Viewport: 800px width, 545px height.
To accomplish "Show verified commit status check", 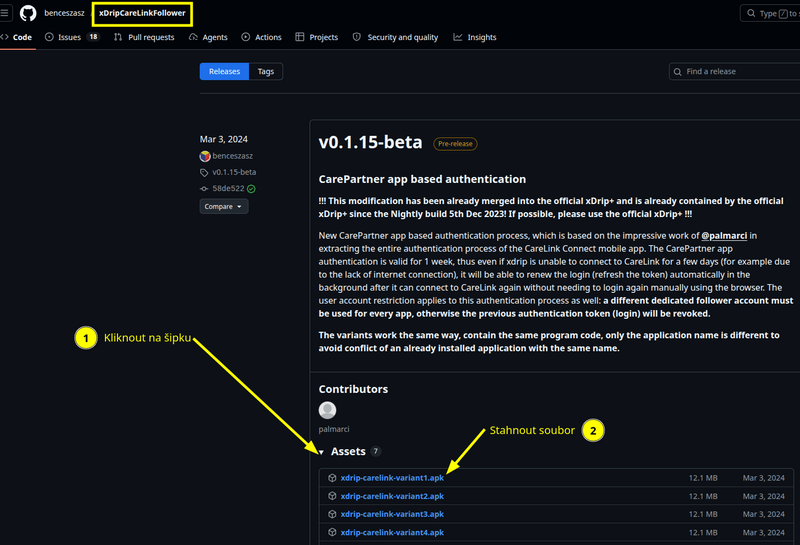I will click(251, 189).
